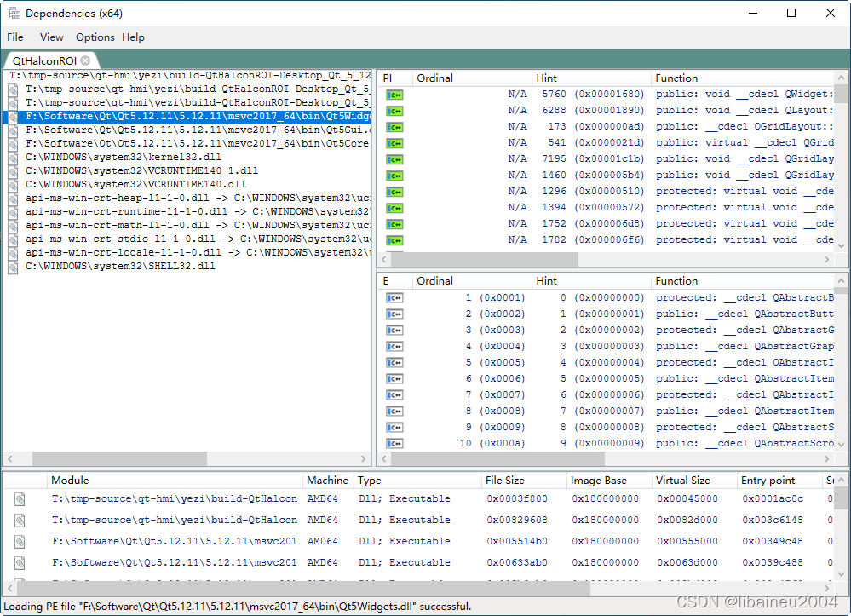Click the module icon beside kernel32.dll
The height and width of the screenshot is (616, 851).
click(x=14, y=158)
